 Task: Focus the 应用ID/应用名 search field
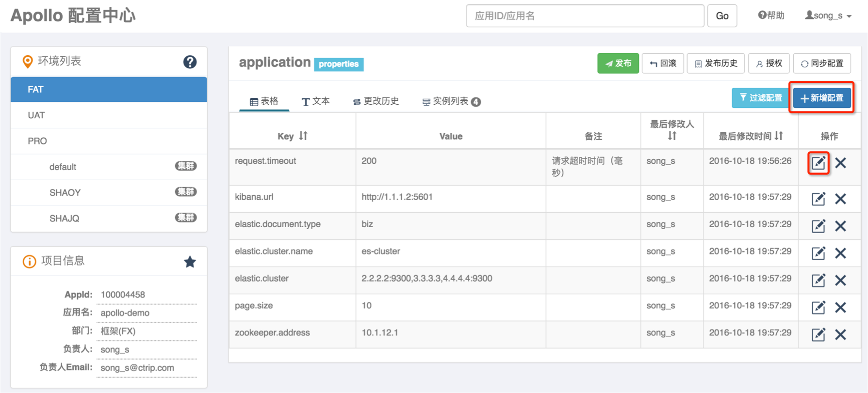585,16
